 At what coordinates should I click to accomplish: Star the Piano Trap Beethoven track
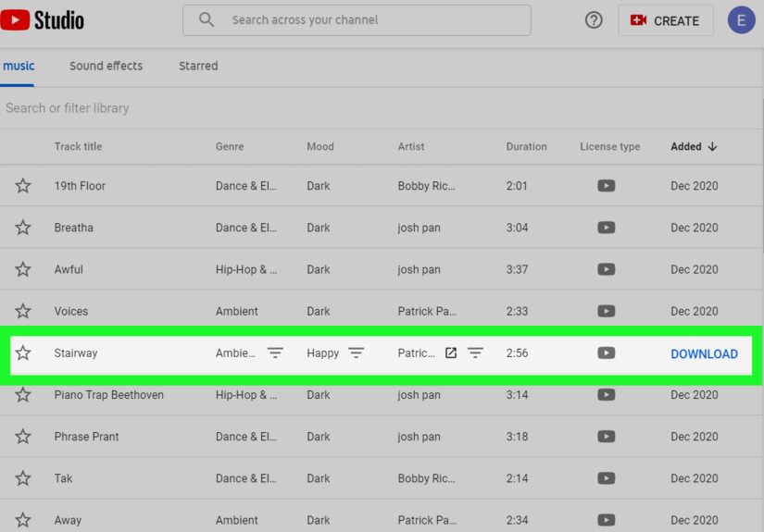pyautogui.click(x=23, y=395)
